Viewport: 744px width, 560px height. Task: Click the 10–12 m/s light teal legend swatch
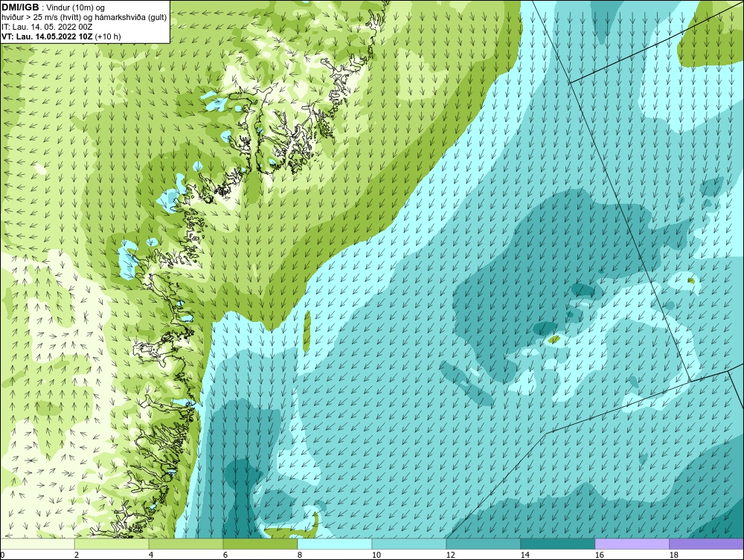409,544
